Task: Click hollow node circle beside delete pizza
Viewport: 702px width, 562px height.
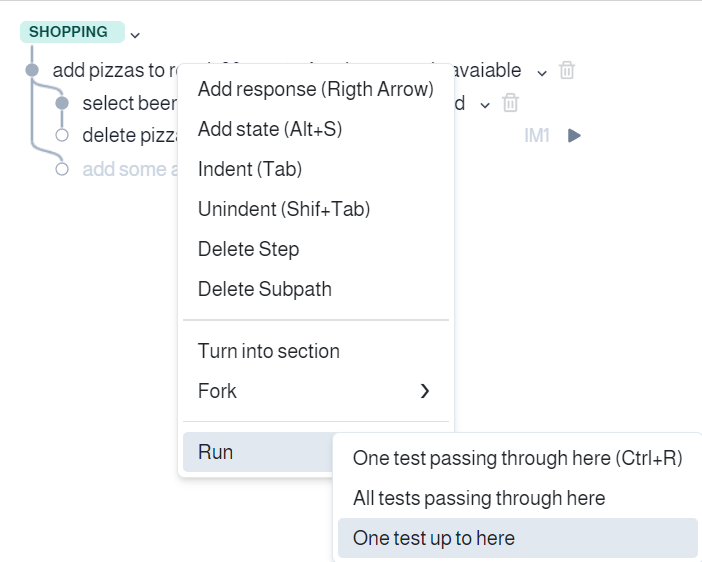Action: pos(62,135)
